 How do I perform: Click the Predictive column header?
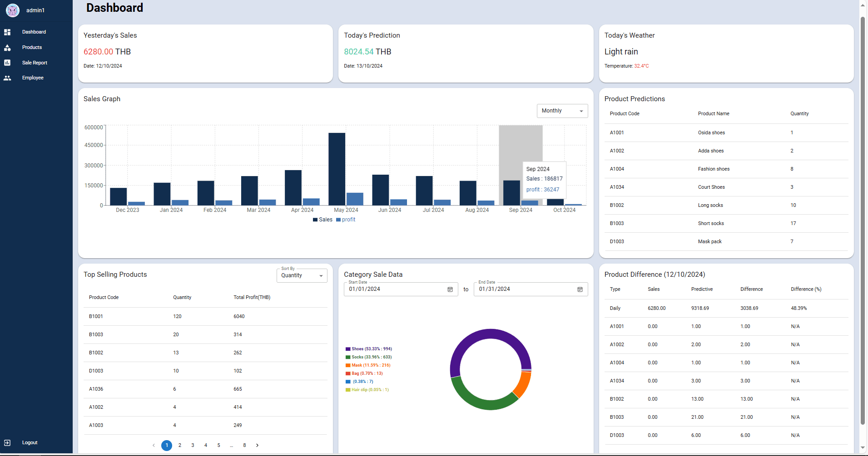pos(702,289)
